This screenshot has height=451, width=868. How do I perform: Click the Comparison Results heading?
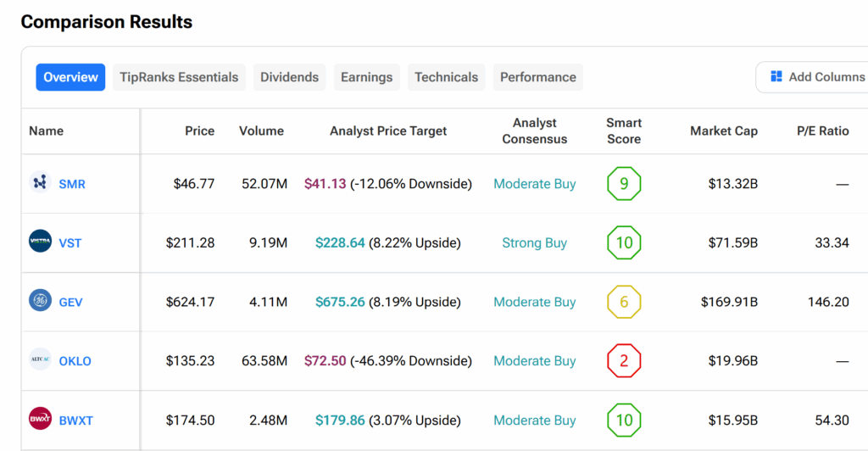coord(107,21)
